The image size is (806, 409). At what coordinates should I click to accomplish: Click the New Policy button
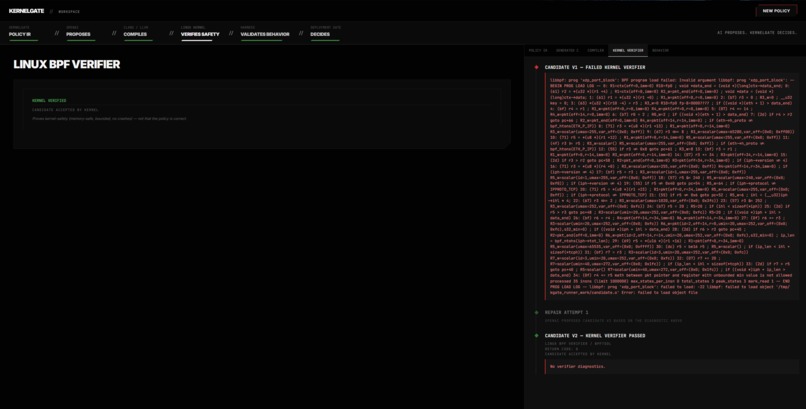click(x=776, y=11)
